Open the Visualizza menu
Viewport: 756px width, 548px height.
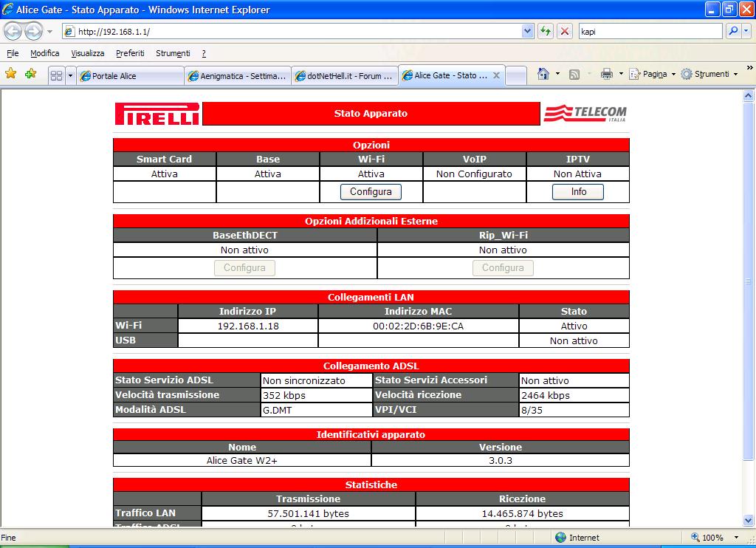(88, 53)
